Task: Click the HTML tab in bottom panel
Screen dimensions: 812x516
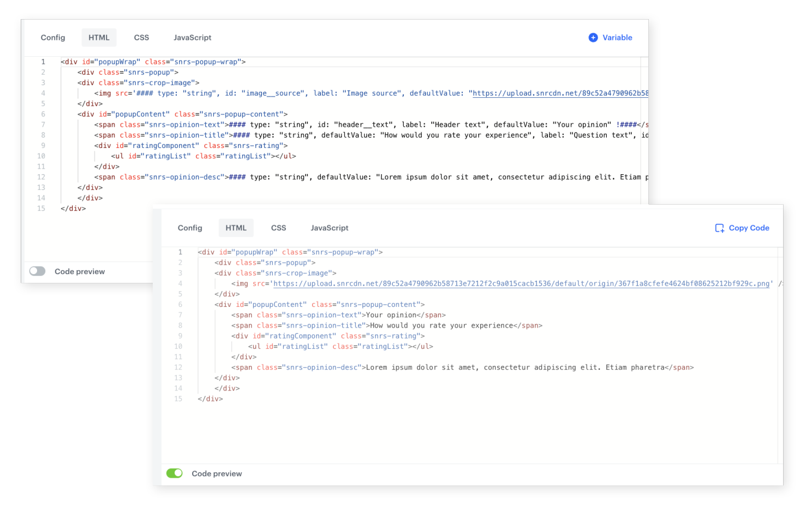Action: 236,228
